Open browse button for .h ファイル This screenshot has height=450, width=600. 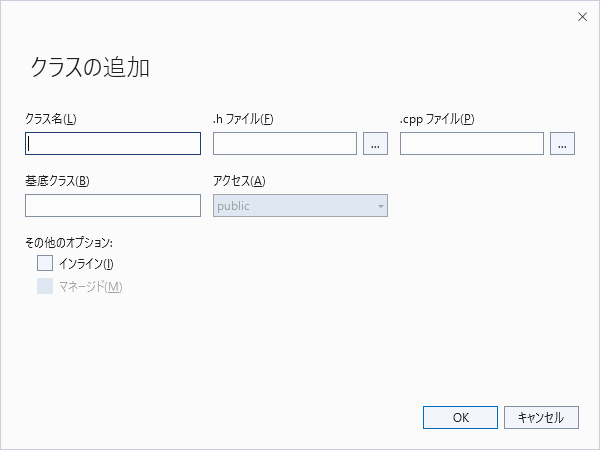click(x=375, y=144)
